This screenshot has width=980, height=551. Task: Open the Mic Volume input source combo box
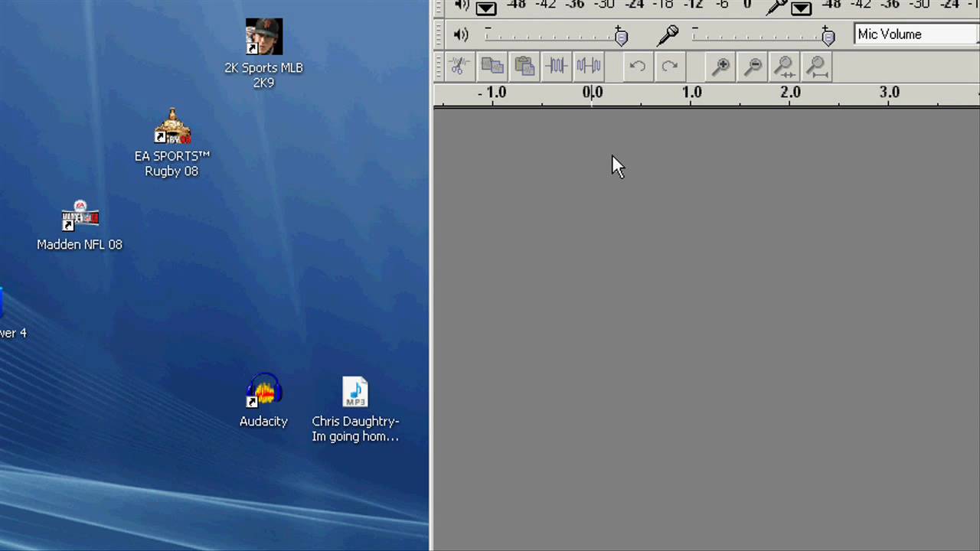pyautogui.click(x=917, y=34)
